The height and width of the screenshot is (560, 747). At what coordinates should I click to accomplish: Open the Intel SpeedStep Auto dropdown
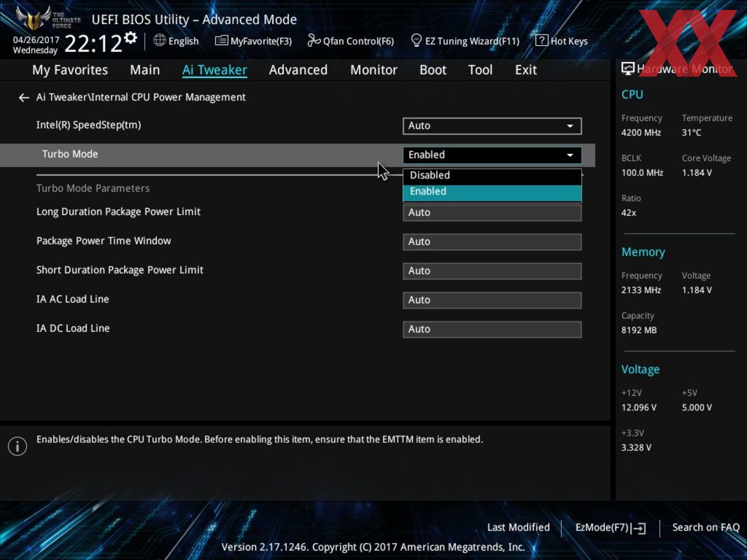point(492,126)
